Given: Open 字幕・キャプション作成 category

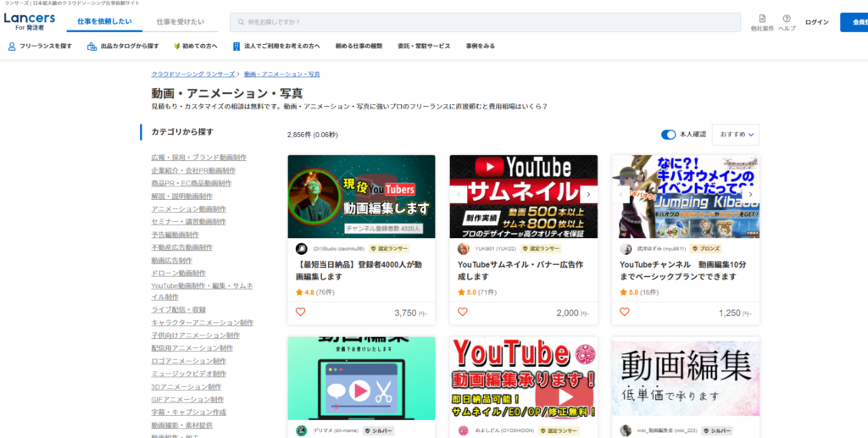Looking at the screenshot, I should (189, 412).
